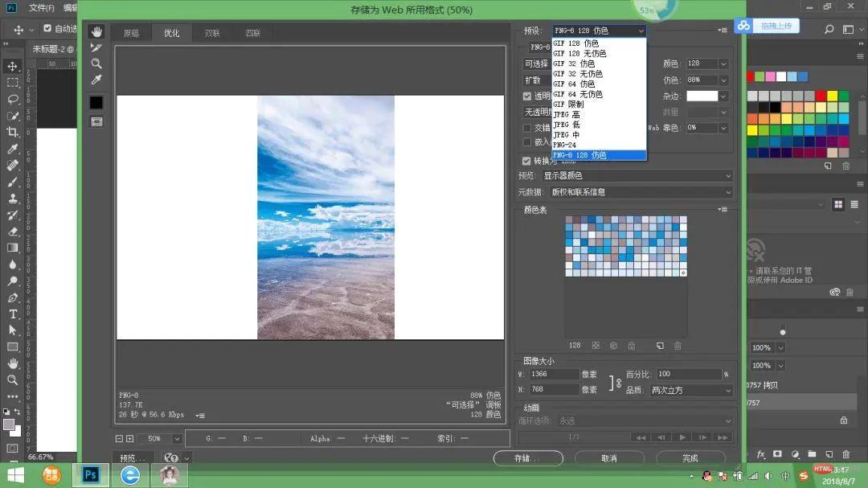Select the Pen tool

12,297
